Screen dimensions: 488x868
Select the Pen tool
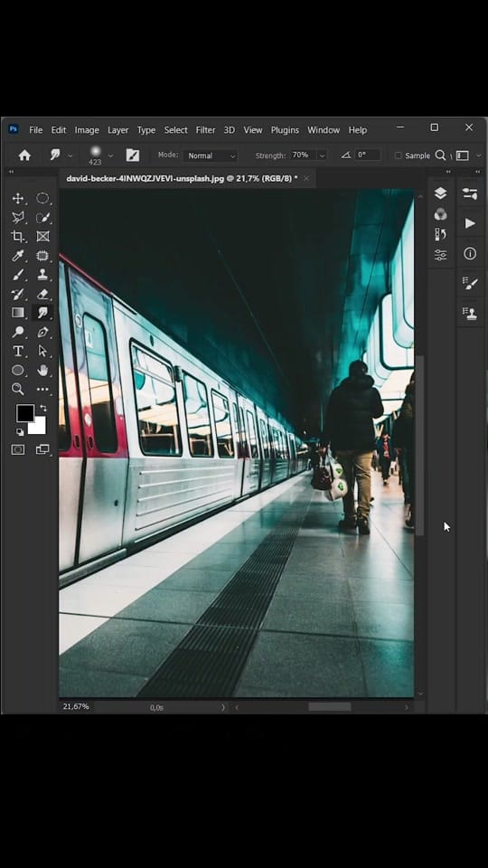pyautogui.click(x=42, y=332)
